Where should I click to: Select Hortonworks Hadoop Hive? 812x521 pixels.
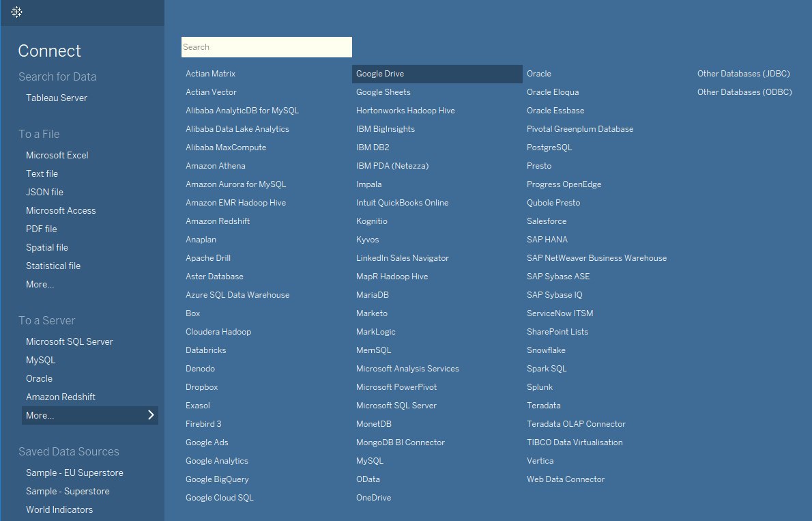click(405, 111)
